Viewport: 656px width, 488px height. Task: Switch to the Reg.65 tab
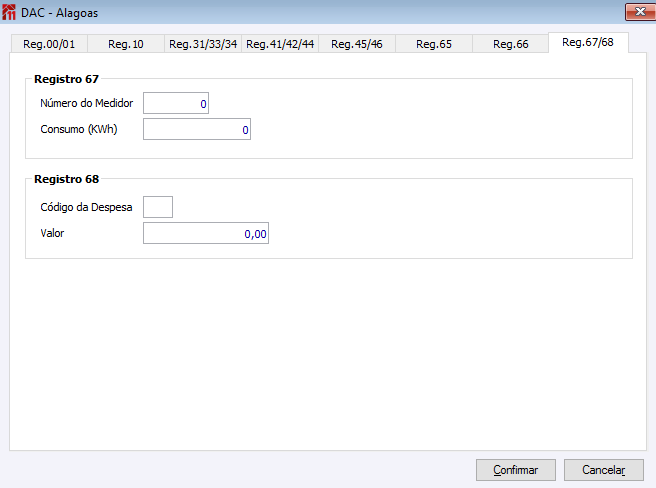point(434,44)
